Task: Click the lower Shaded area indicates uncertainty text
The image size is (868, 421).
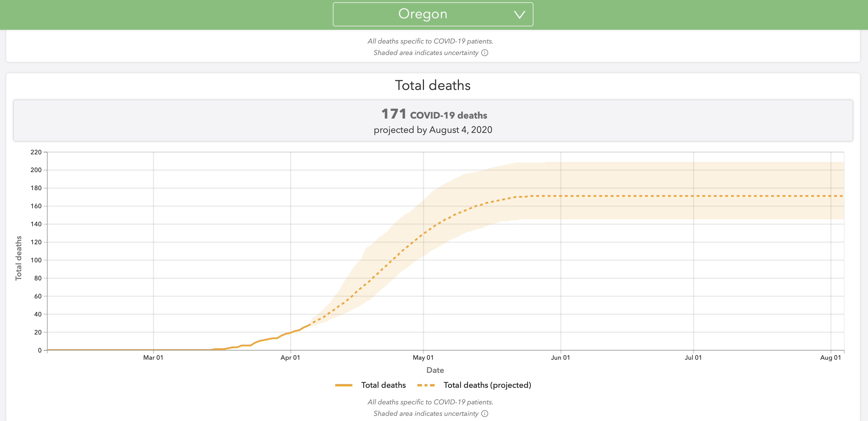Action: [426, 413]
